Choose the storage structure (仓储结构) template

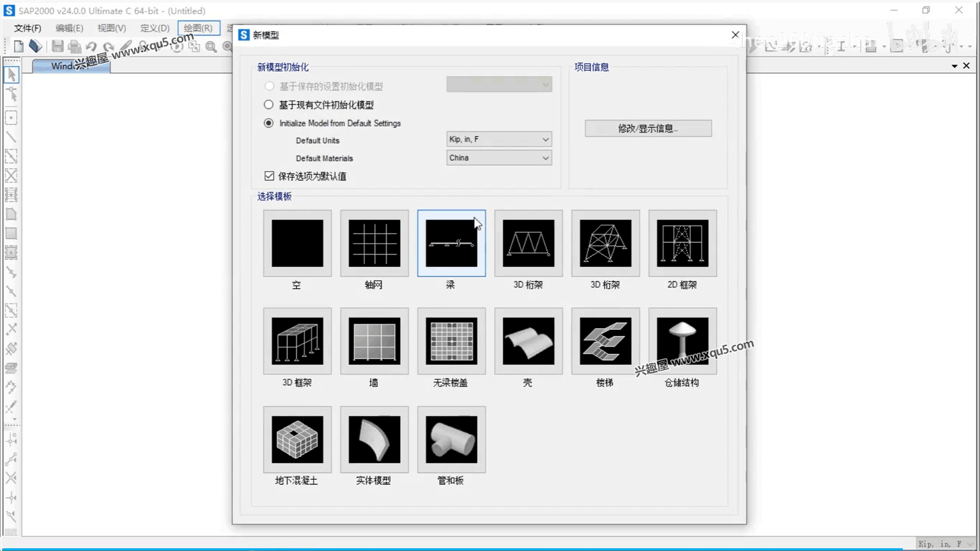pyautogui.click(x=683, y=341)
